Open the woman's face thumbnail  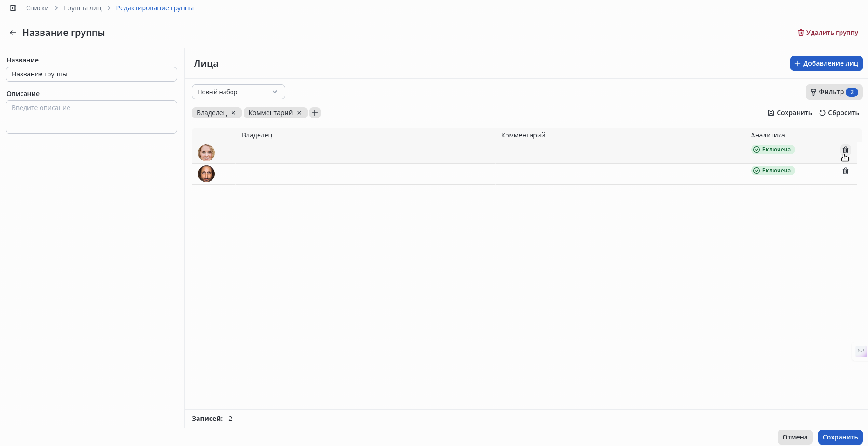tap(206, 153)
